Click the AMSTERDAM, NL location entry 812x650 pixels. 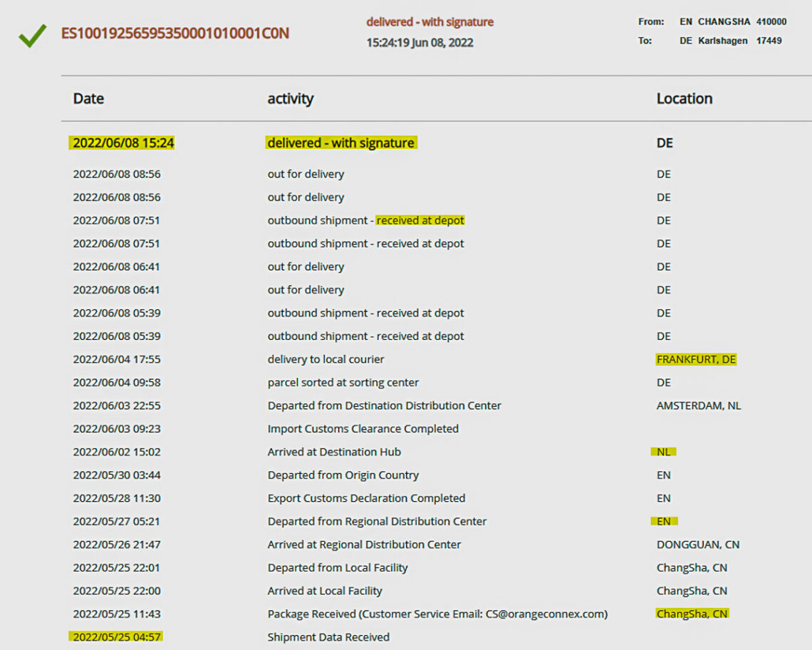tap(698, 406)
